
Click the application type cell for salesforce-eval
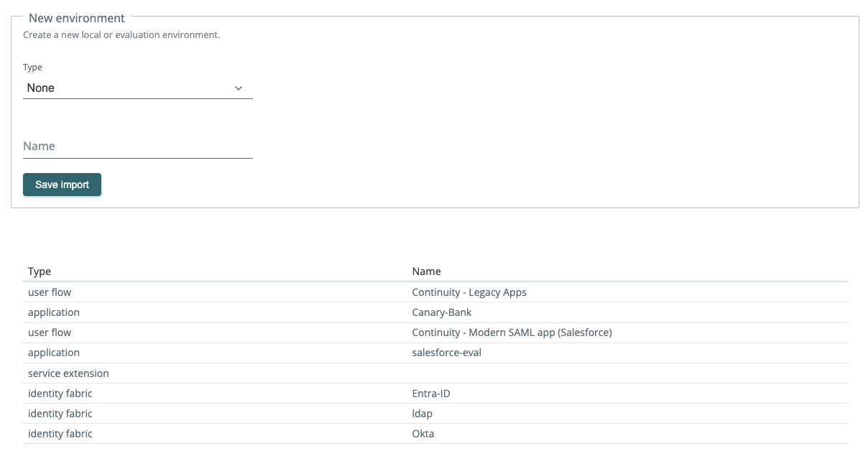(54, 353)
